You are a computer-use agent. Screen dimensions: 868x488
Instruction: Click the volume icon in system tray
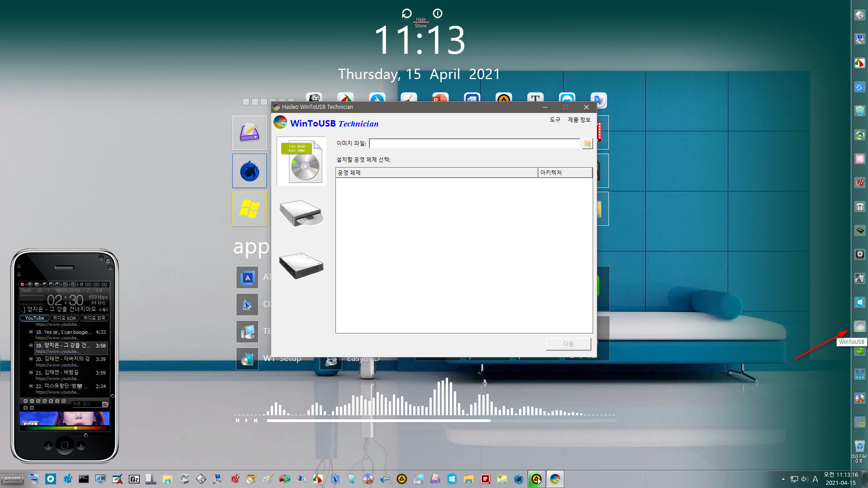pos(804,479)
